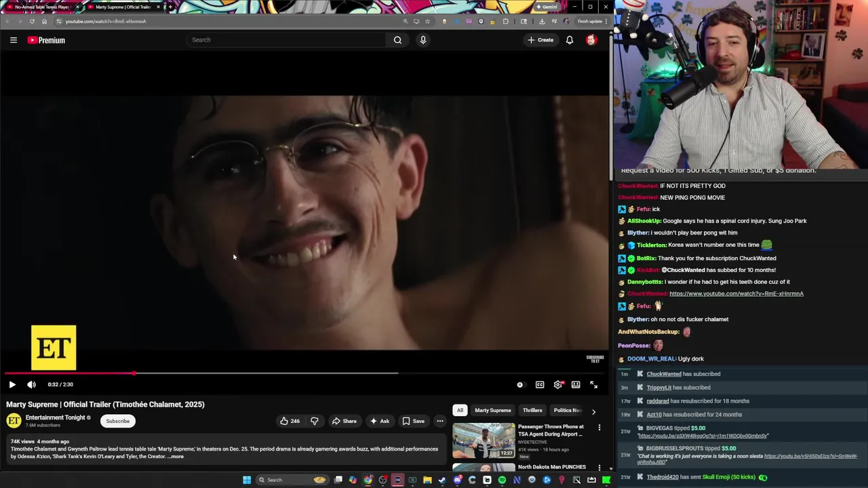
Task: Click the ET logo watermark in video
Action: (54, 348)
